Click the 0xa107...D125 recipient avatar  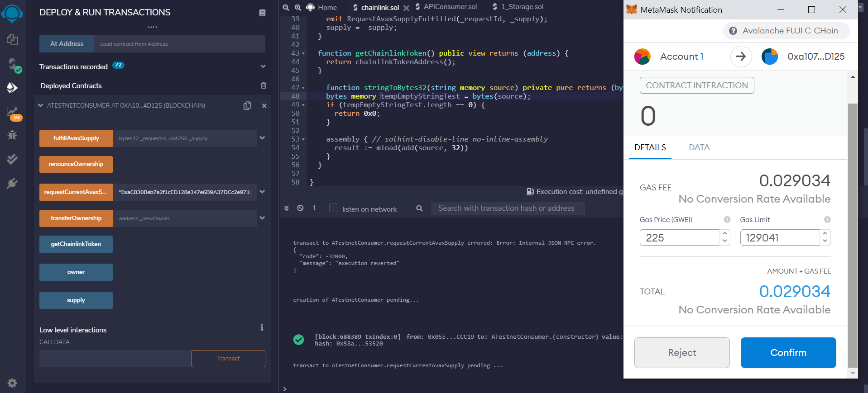coord(770,57)
